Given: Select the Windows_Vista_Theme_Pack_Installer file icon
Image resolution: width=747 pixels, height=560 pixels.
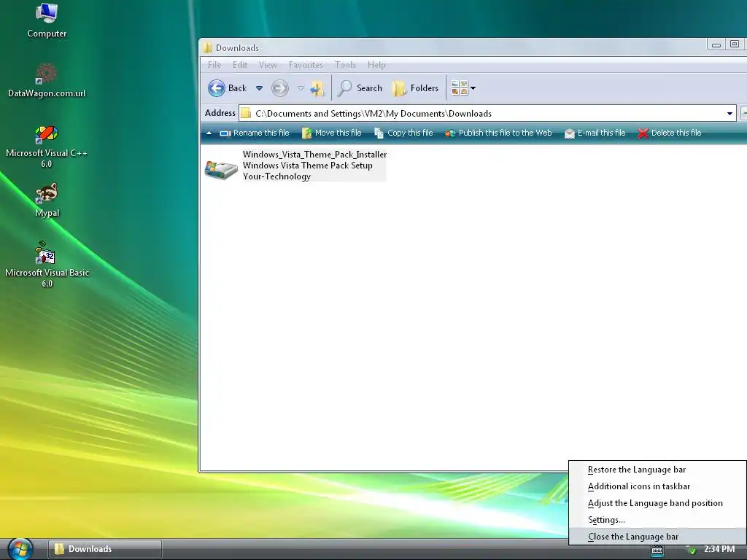Looking at the screenshot, I should pyautogui.click(x=221, y=169).
